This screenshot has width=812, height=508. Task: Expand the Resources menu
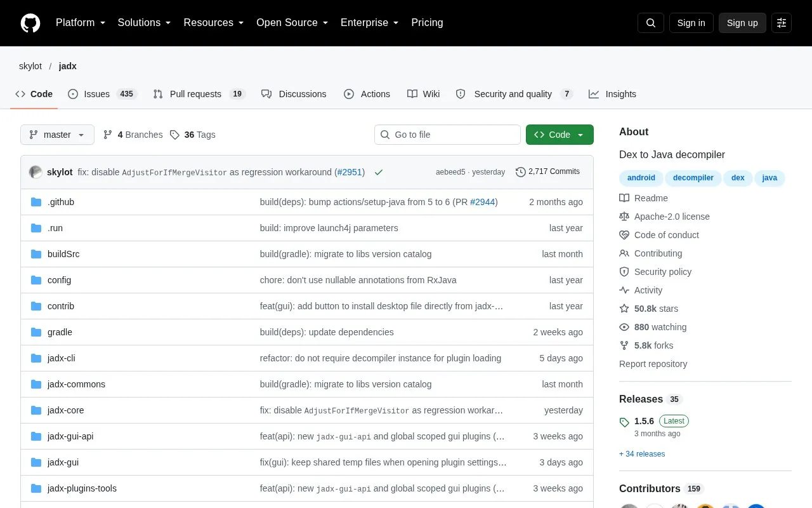pos(214,23)
